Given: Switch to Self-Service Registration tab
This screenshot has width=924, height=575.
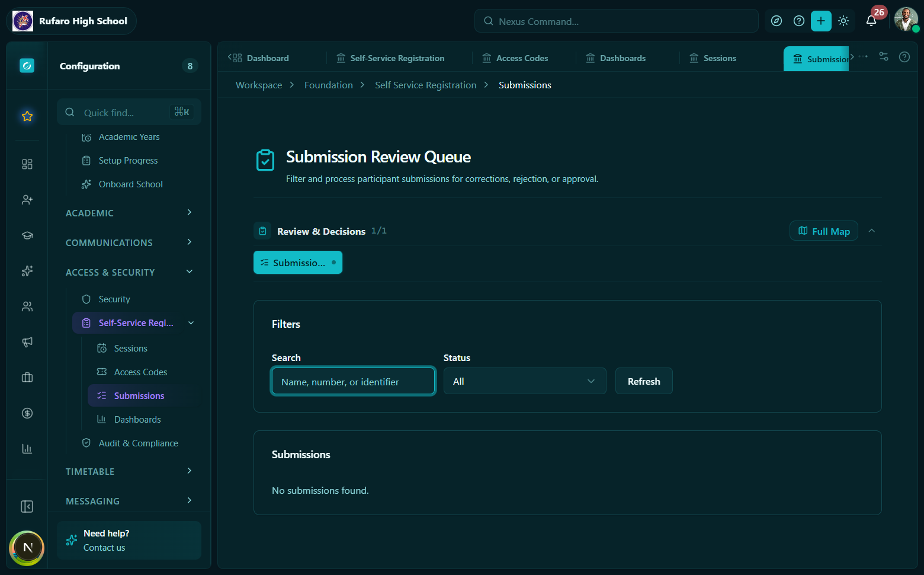Looking at the screenshot, I should click(391, 58).
